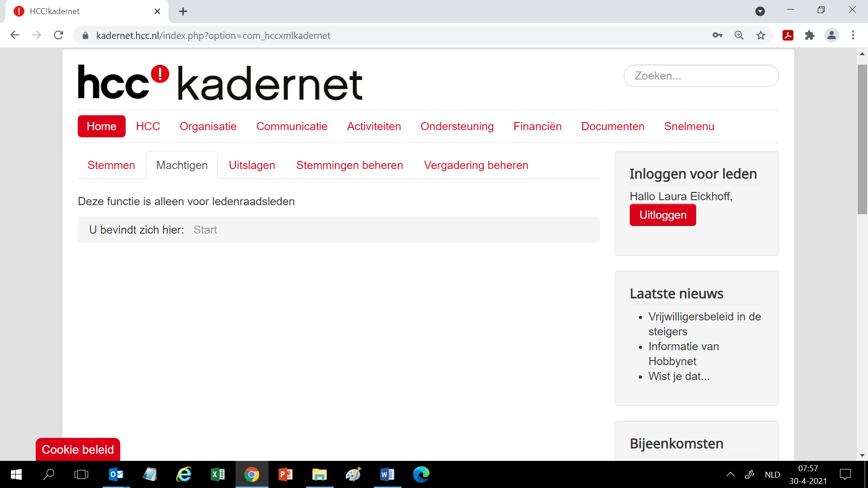Reload the page with the refresh icon
The width and height of the screenshot is (868, 488).
(x=58, y=35)
